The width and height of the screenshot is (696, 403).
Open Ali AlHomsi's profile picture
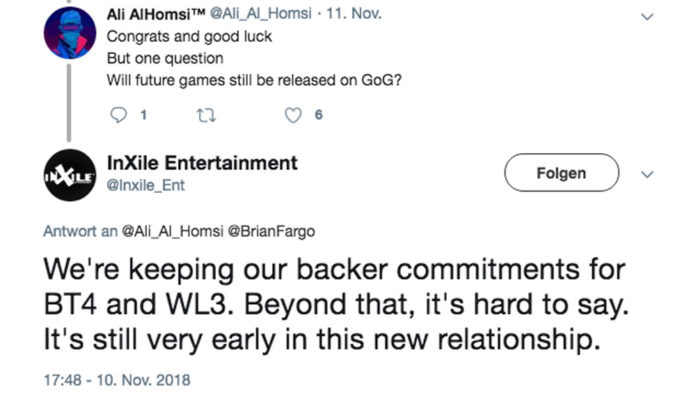(70, 32)
